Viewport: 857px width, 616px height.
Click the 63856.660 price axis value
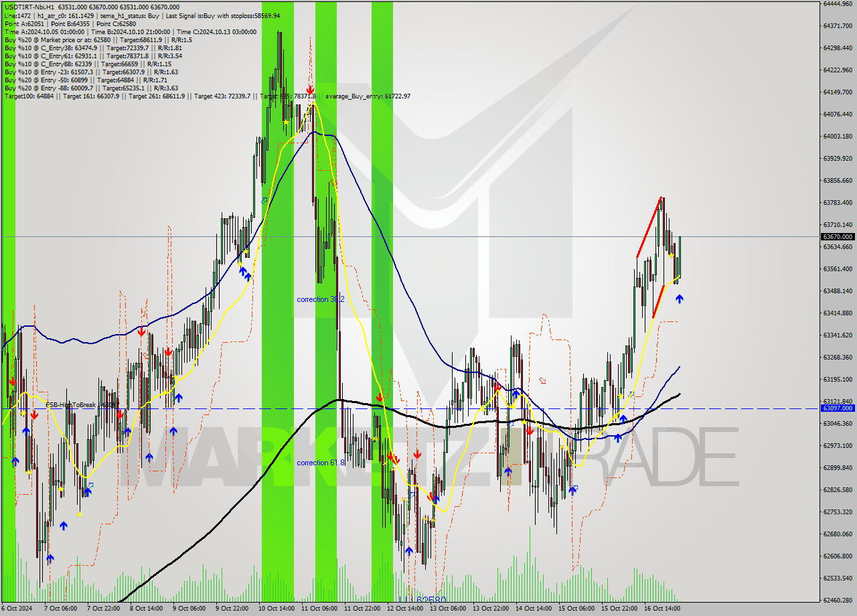[x=838, y=180]
